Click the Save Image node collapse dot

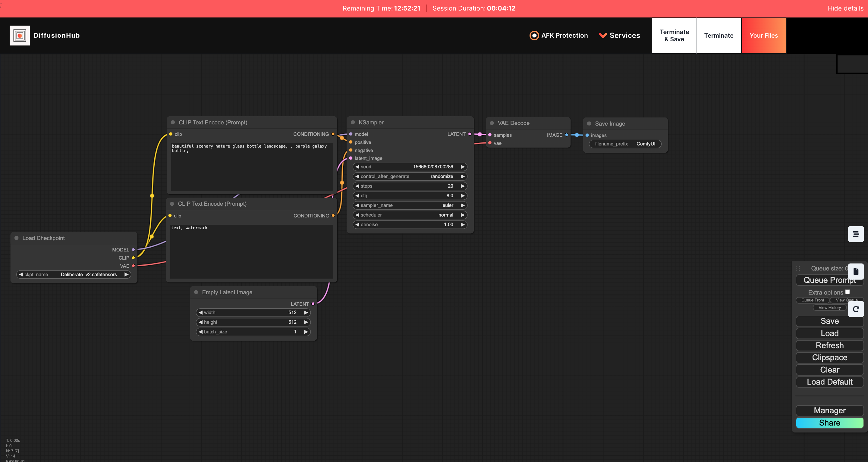589,123
